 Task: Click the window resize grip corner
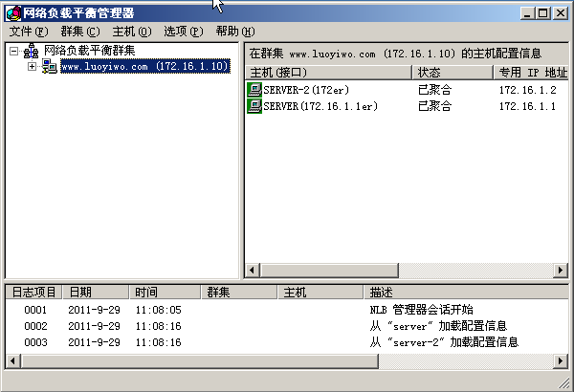563,383
